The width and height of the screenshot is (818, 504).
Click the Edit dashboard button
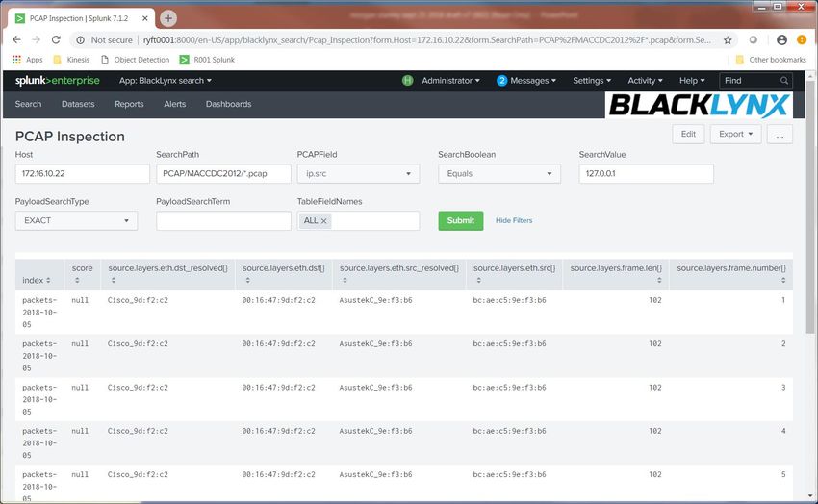coord(688,134)
